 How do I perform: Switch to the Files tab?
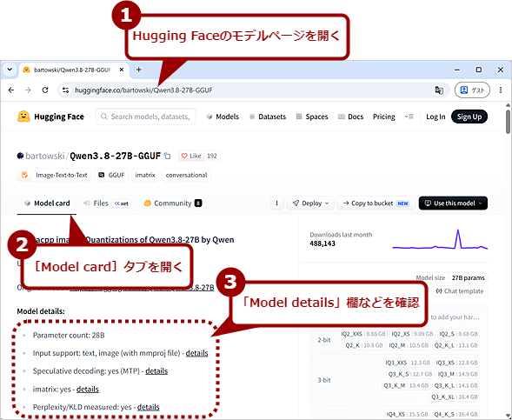tap(107, 203)
